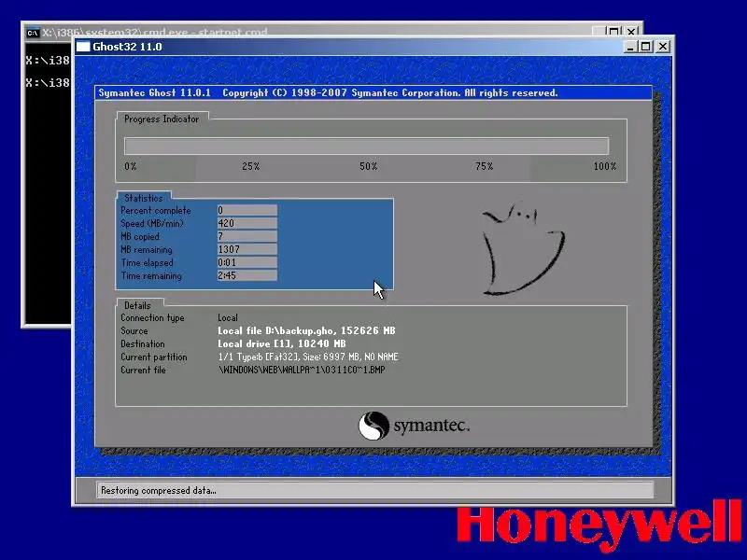Click the 50% progress scale mark
Screen dimensions: 747x560
[x=368, y=166]
